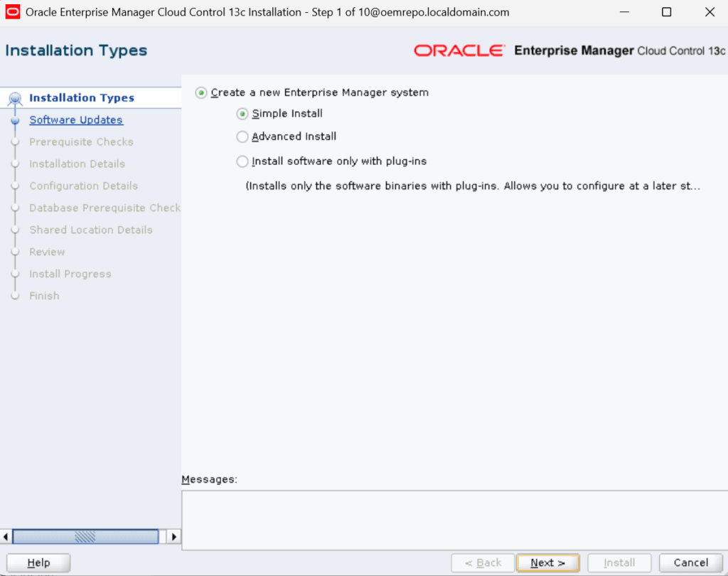Click the ORACLE logo in header
Viewport: 728px width, 576px height.
tap(459, 50)
